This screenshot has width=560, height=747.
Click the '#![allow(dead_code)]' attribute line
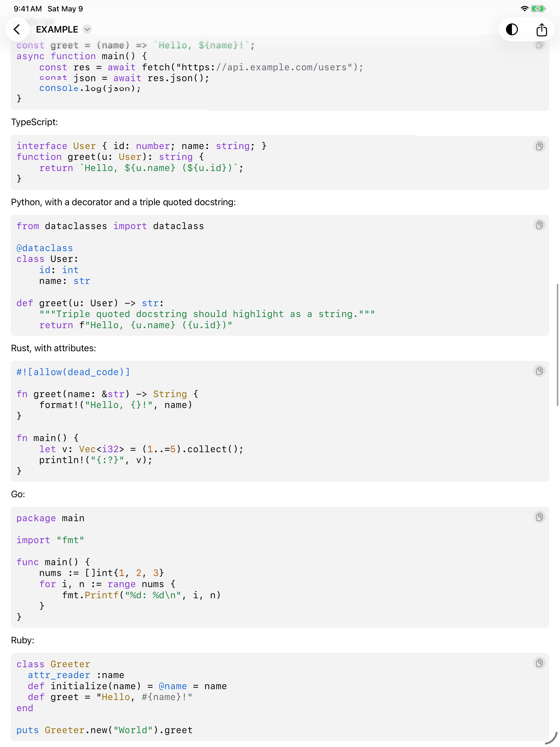coord(73,372)
